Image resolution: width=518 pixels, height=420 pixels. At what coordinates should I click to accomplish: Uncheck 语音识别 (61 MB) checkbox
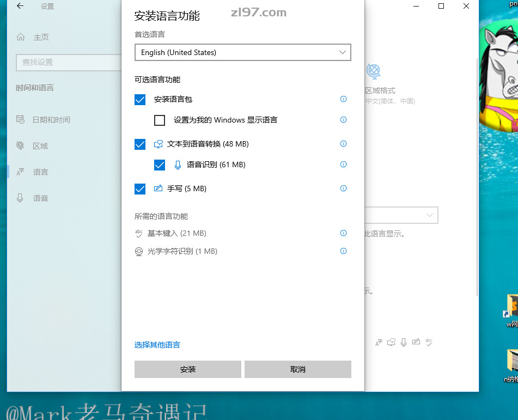pos(160,165)
